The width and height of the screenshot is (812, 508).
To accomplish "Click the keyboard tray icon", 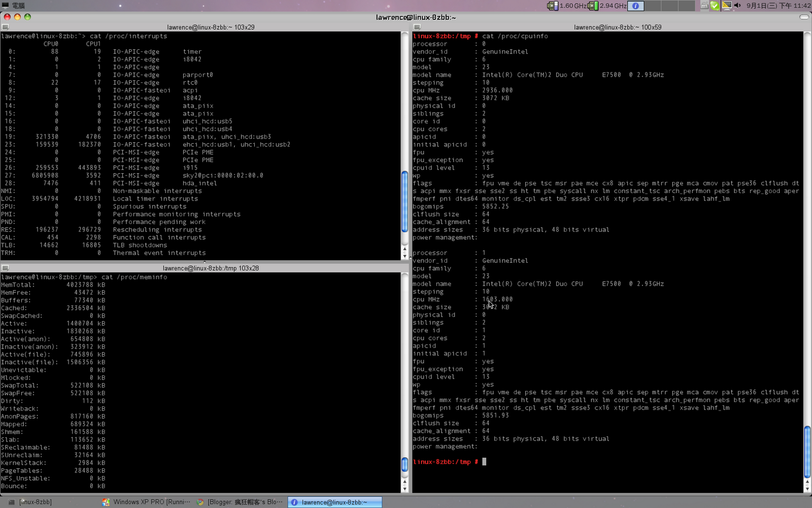I will coord(704,6).
